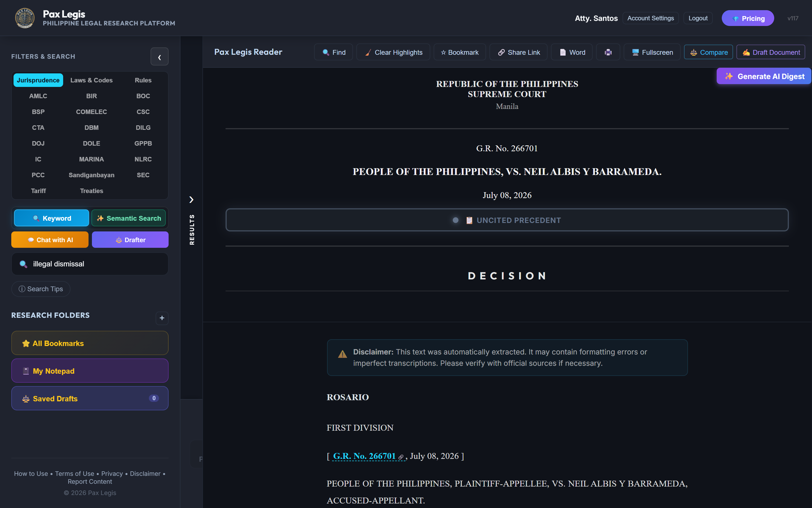Image resolution: width=812 pixels, height=508 pixels.
Task: Choose the DBM source
Action: tap(91, 128)
